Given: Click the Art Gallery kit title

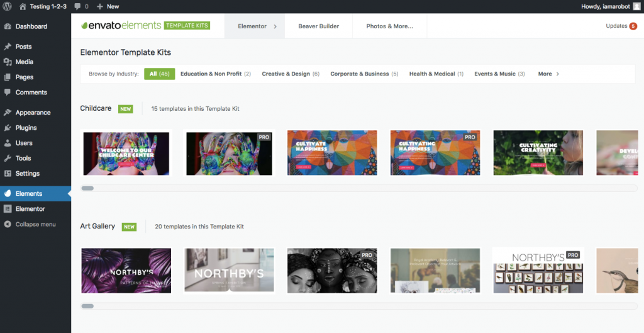Looking at the screenshot, I should tap(97, 226).
